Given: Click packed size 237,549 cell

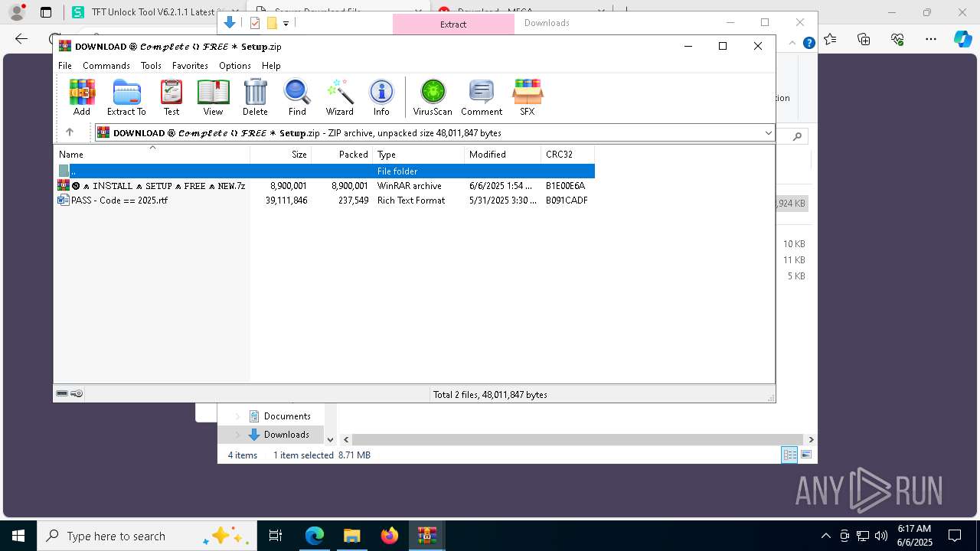Looking at the screenshot, I should pos(353,200).
